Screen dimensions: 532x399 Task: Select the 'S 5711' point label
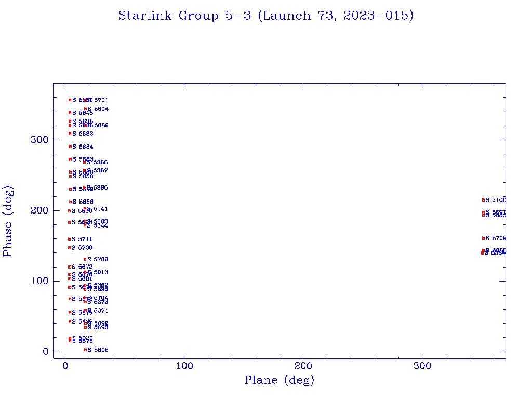tap(82, 239)
